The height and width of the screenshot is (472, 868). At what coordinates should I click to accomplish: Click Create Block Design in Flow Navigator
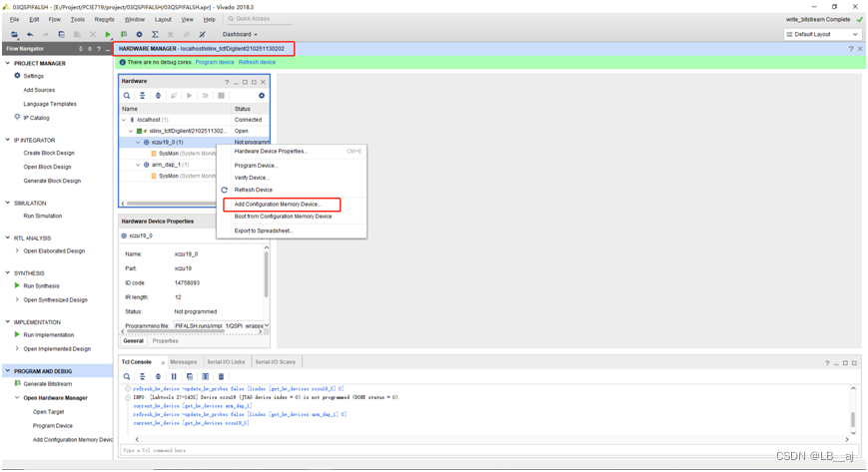(x=49, y=153)
